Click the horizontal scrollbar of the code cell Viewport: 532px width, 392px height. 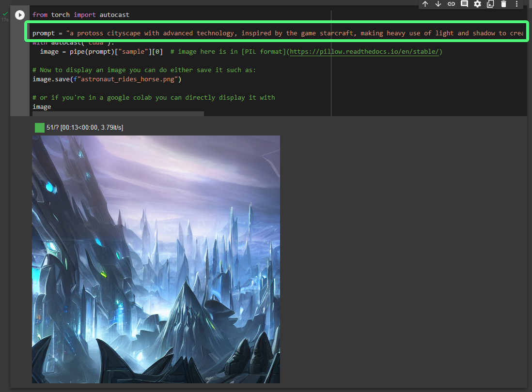tap(118, 114)
